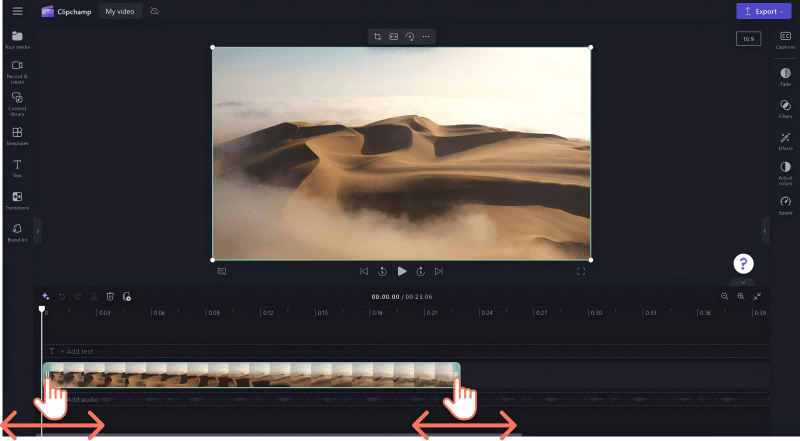800x441 pixels.
Task: Open the Fade panel
Action: [785, 77]
